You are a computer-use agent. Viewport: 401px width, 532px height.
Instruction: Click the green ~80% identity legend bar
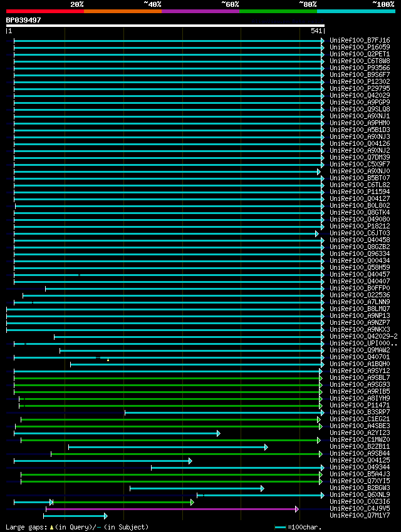click(x=278, y=11)
